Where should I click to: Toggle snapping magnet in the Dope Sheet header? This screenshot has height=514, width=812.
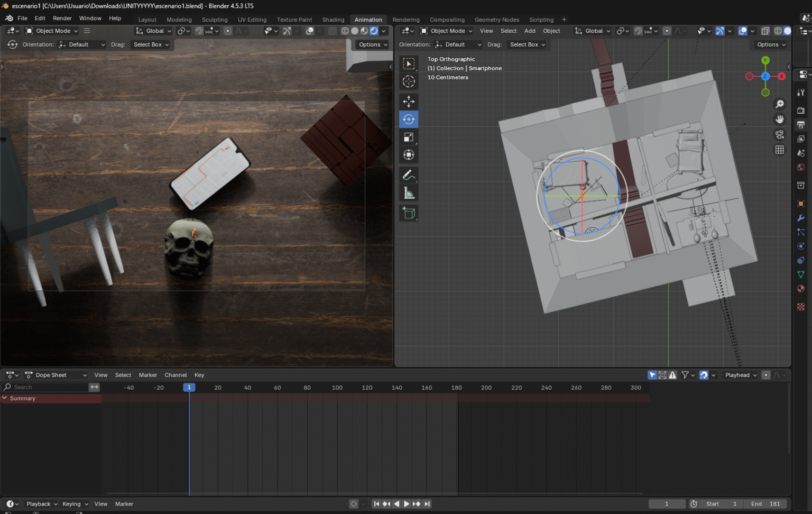(x=704, y=375)
